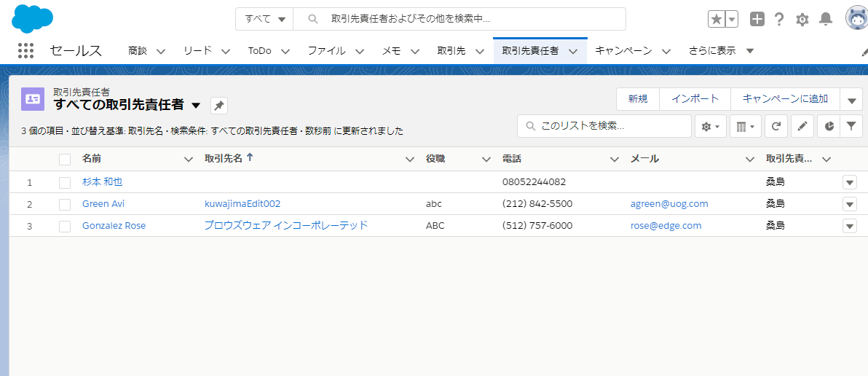This screenshot has height=376, width=868.
Task: Open the display as table menu
Action: tap(746, 126)
